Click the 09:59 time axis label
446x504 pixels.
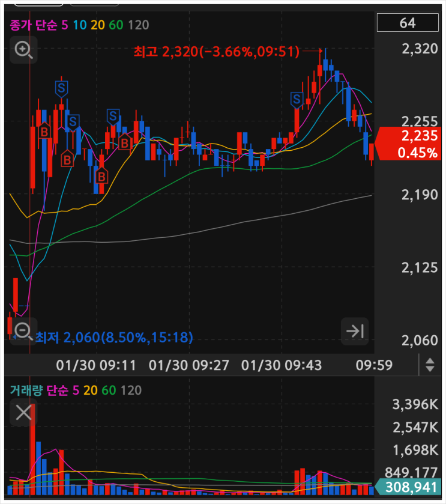[x=374, y=365]
